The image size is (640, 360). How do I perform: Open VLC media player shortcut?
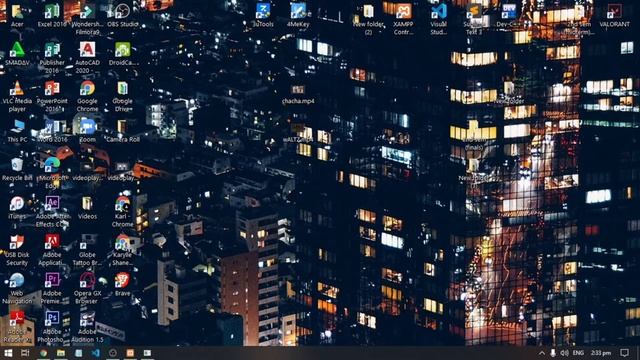[17, 96]
